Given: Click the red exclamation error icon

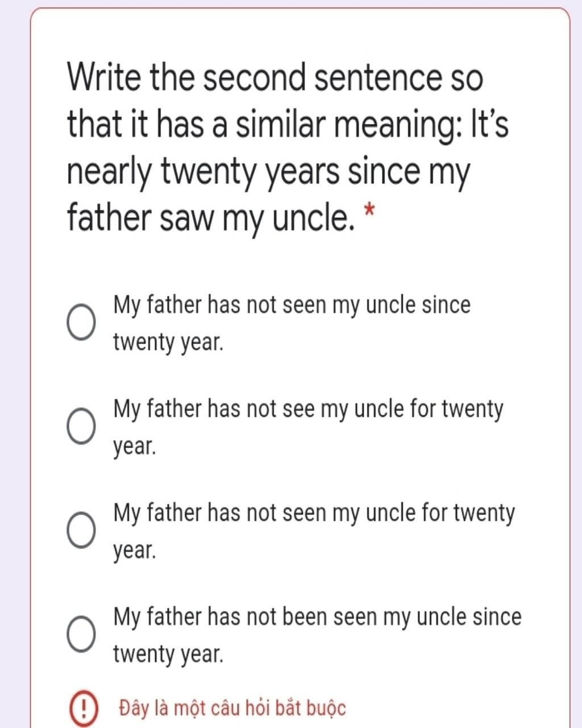Looking at the screenshot, I should click(84, 709).
